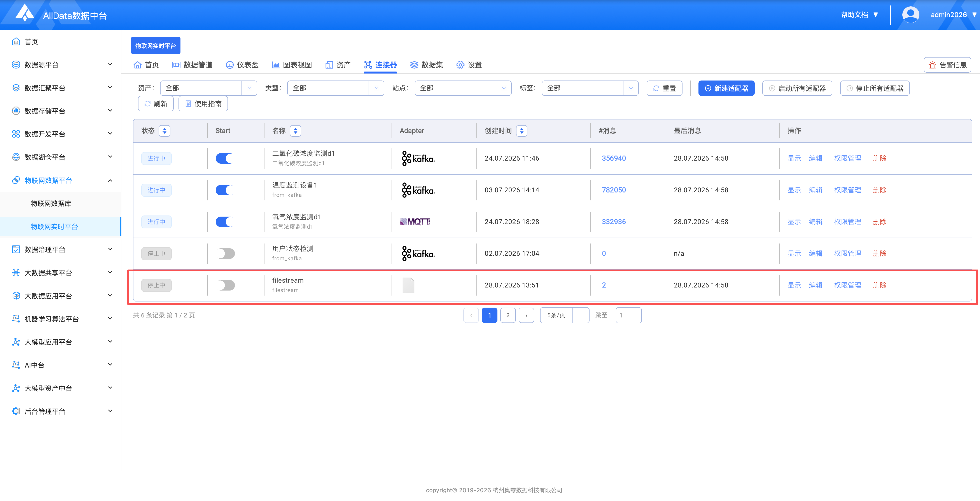The image size is (980, 501).
Task: Sort table by 名称 column sort icon
Action: tap(295, 131)
